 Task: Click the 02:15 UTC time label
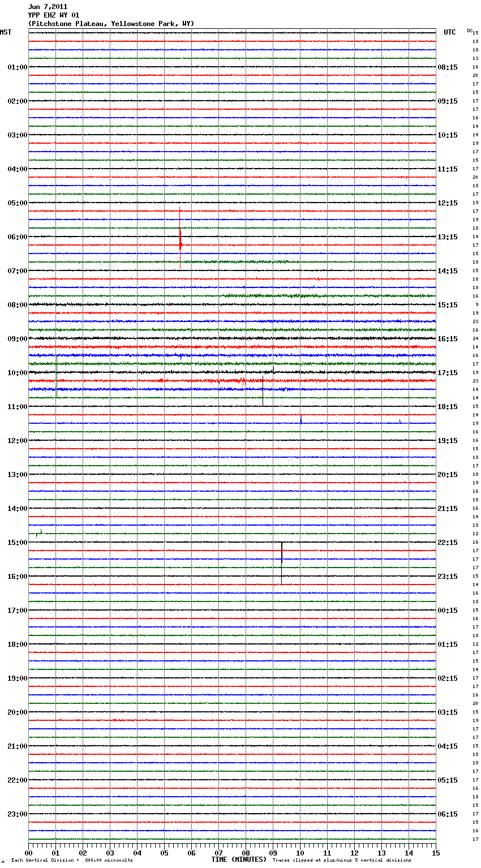448,678
